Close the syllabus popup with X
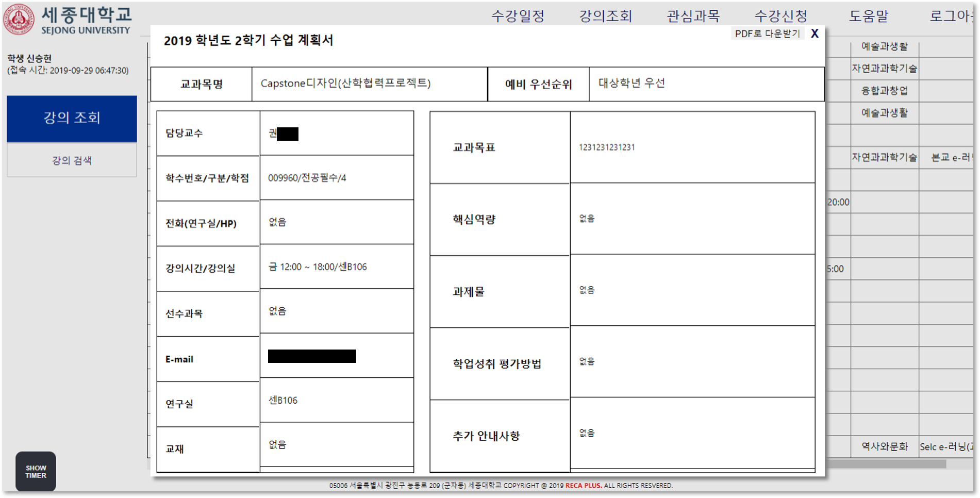The image size is (980, 498). point(815,34)
